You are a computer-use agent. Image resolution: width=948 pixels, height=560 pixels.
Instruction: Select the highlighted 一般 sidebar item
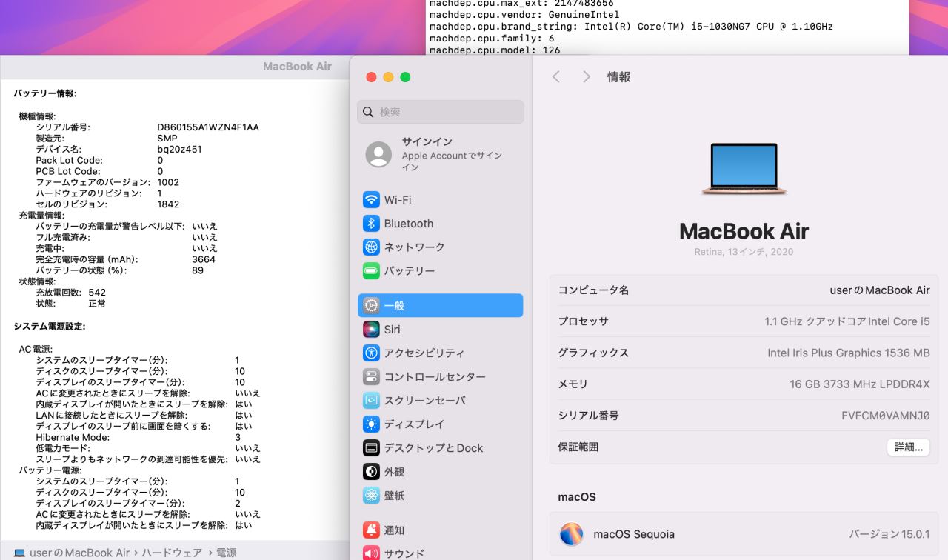(x=440, y=305)
